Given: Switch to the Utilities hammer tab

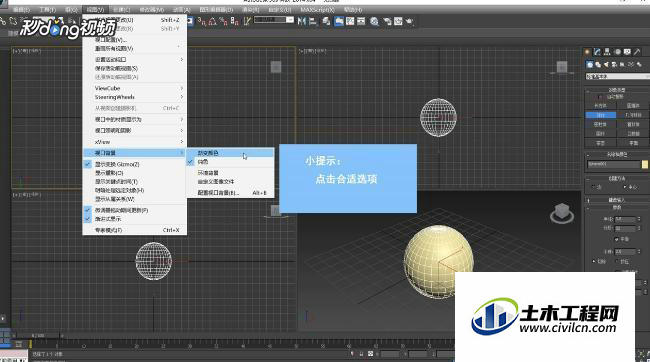Looking at the screenshot, I should [637, 51].
